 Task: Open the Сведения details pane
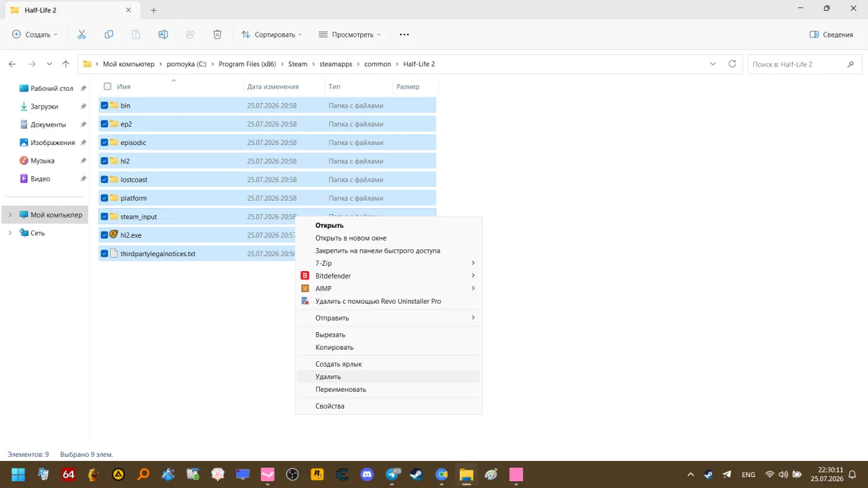pos(831,35)
